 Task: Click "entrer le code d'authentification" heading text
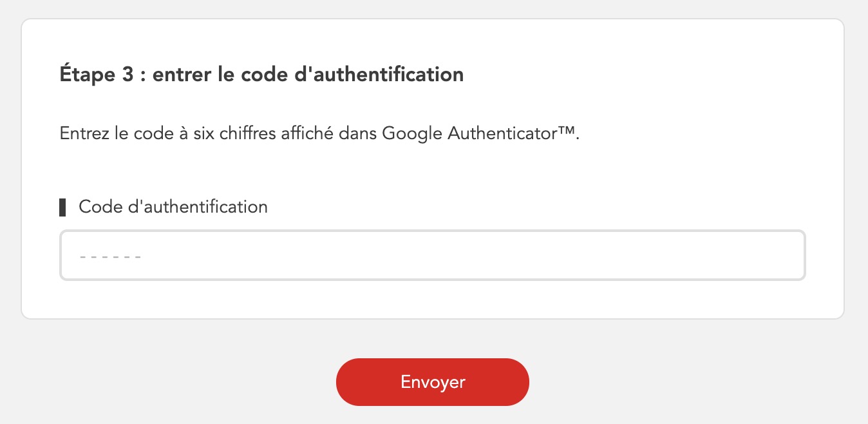pyautogui.click(x=308, y=75)
